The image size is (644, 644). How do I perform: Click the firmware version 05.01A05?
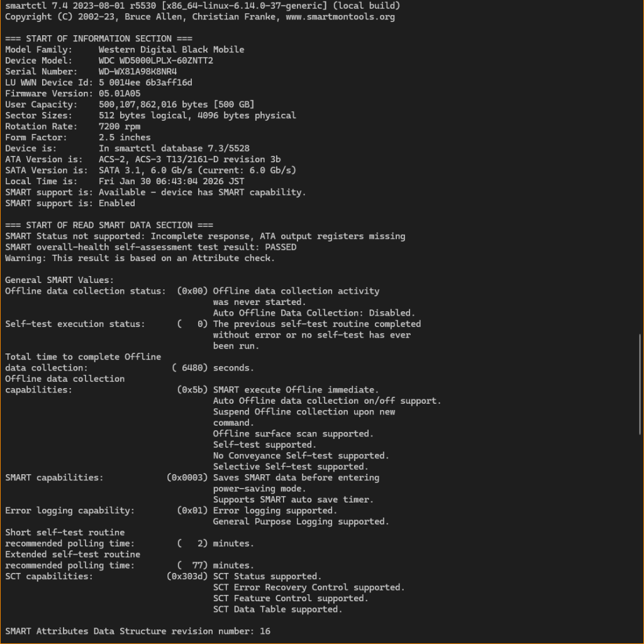[x=119, y=94]
